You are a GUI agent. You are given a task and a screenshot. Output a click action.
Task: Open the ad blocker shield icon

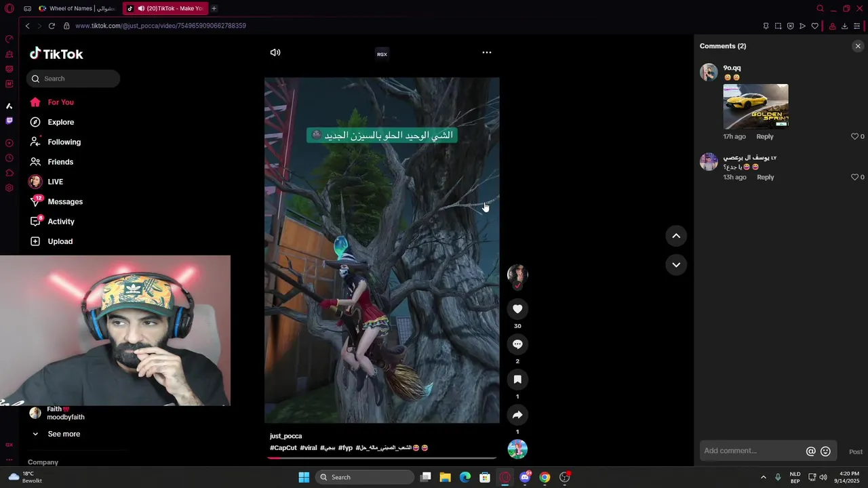click(x=790, y=26)
